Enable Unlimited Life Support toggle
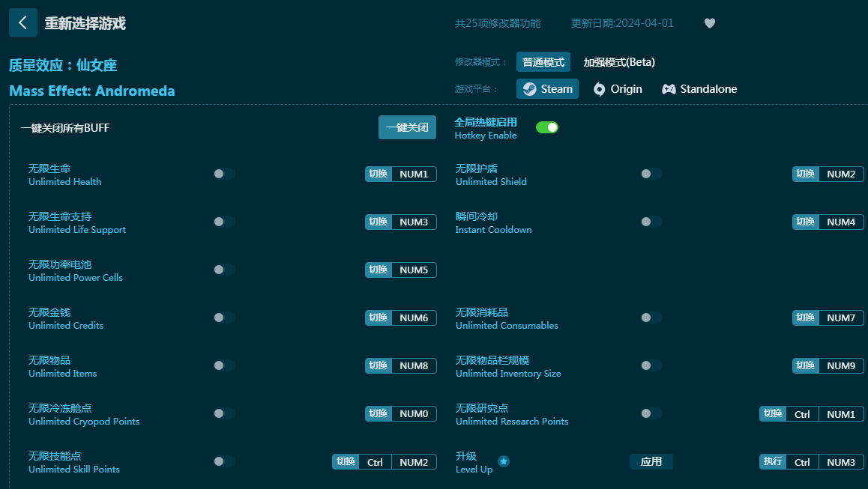 tap(224, 222)
